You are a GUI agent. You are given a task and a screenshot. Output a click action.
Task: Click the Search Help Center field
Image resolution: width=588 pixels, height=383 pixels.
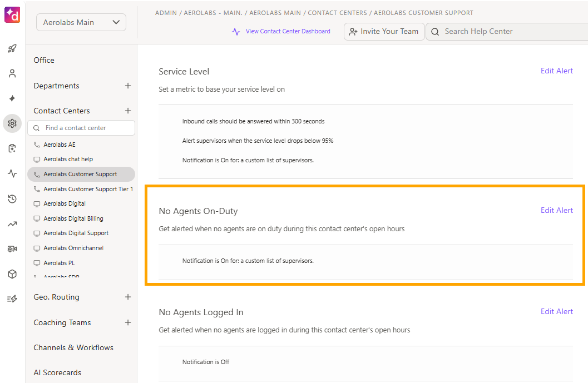(x=507, y=32)
